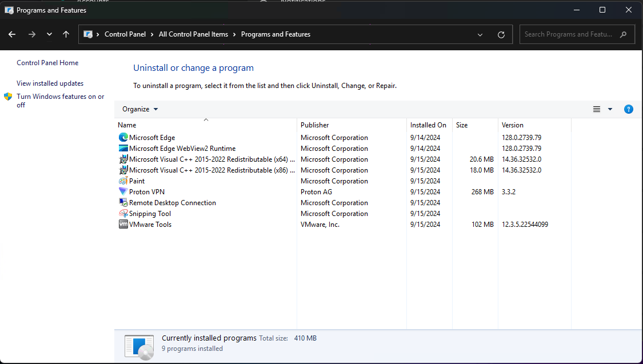This screenshot has width=643, height=364.
Task: Select Visual C++ 2015-2022 Redistributable (x64)
Action: tap(212, 159)
